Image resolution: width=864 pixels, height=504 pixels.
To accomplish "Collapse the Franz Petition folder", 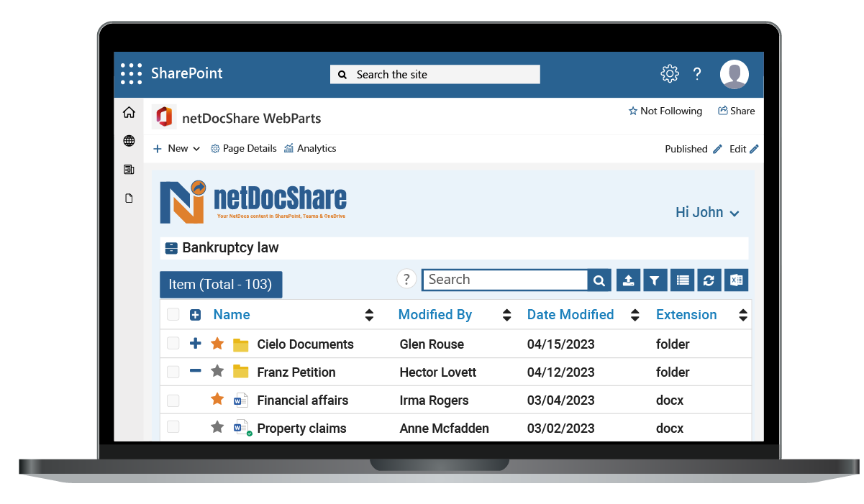I will 195,372.
